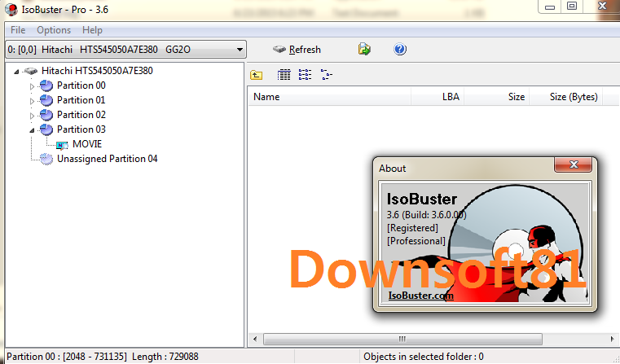Screen dimensions: 620x364
Task: Switch to small icons list view
Action: [305, 75]
